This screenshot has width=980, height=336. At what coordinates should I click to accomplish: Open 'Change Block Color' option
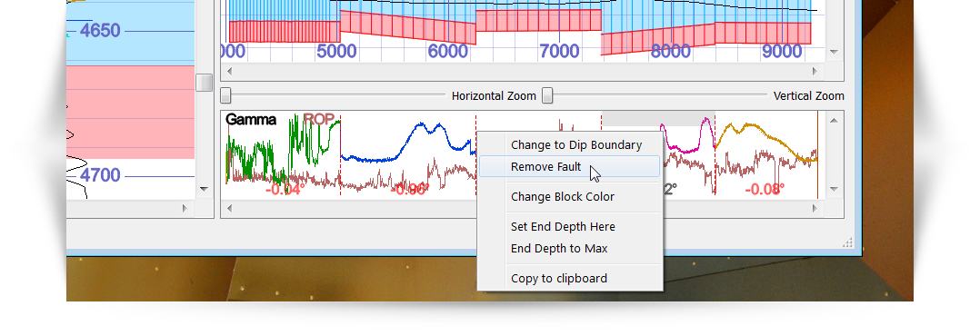point(569,197)
